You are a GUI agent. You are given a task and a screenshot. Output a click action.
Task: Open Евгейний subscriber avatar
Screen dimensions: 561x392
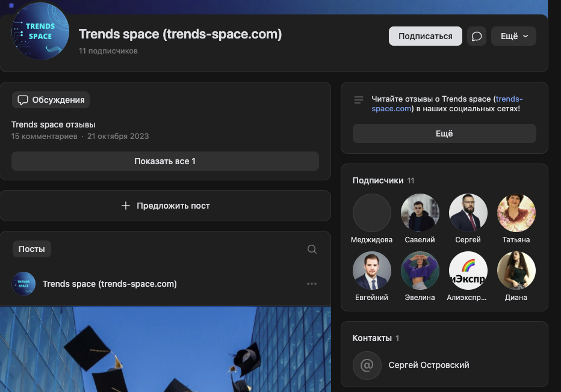tap(372, 271)
